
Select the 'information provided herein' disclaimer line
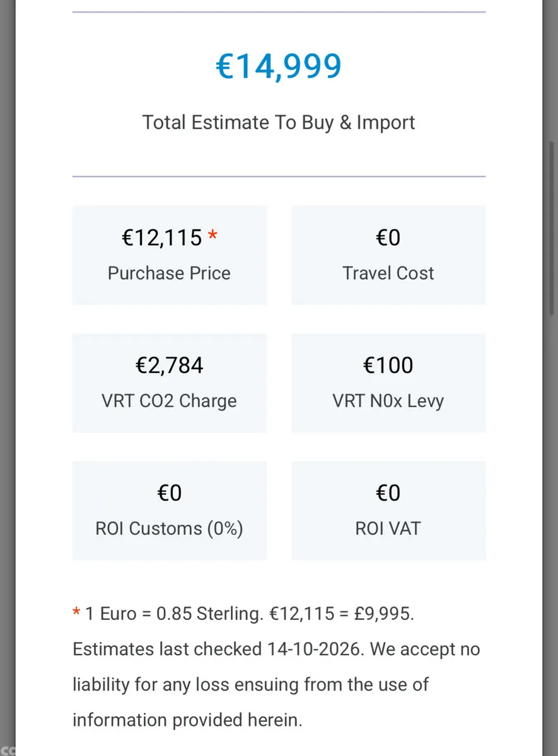187,719
